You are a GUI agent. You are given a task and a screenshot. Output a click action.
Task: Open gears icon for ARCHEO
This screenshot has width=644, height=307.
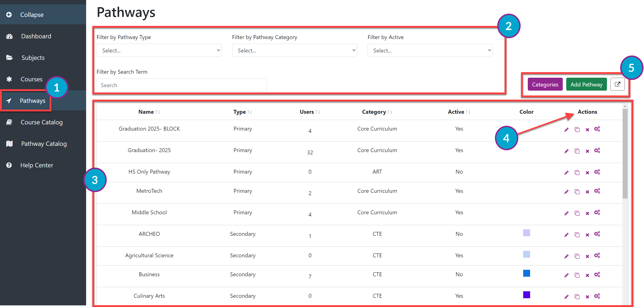[x=597, y=234]
